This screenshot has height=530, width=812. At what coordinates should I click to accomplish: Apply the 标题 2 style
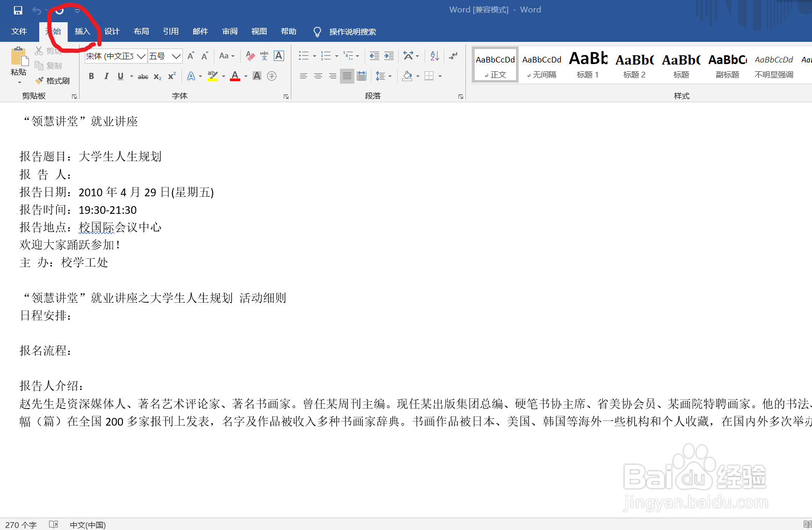634,65
